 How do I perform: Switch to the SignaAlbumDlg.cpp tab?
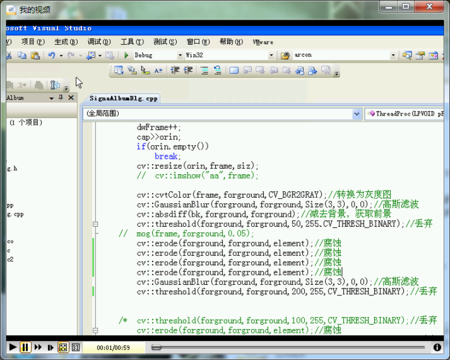123,98
